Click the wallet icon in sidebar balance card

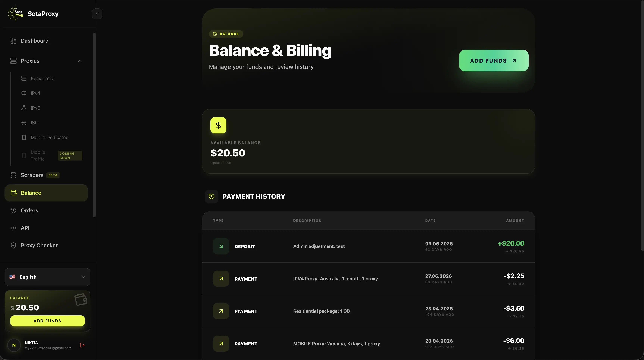pos(81,300)
